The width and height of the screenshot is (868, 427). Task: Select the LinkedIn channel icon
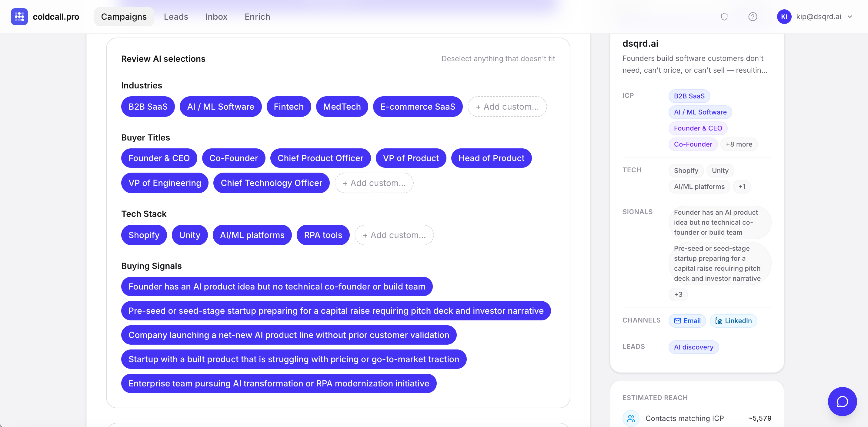coord(733,321)
